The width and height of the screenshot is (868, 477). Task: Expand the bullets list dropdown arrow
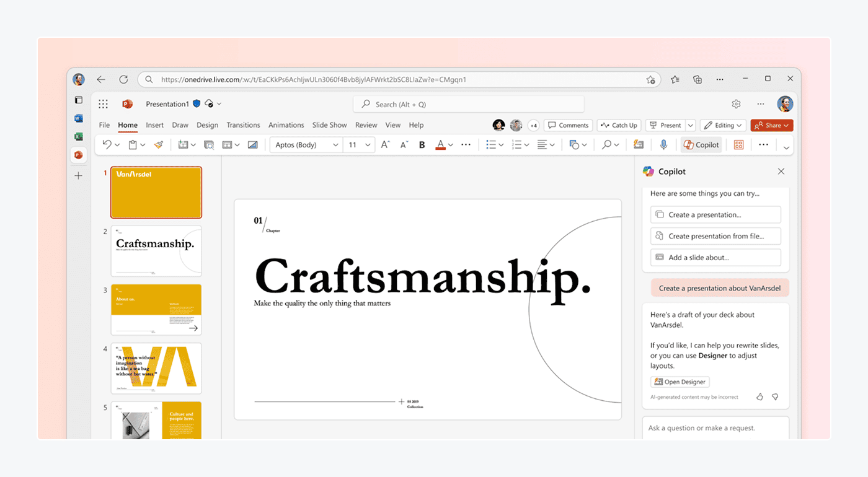(501, 145)
